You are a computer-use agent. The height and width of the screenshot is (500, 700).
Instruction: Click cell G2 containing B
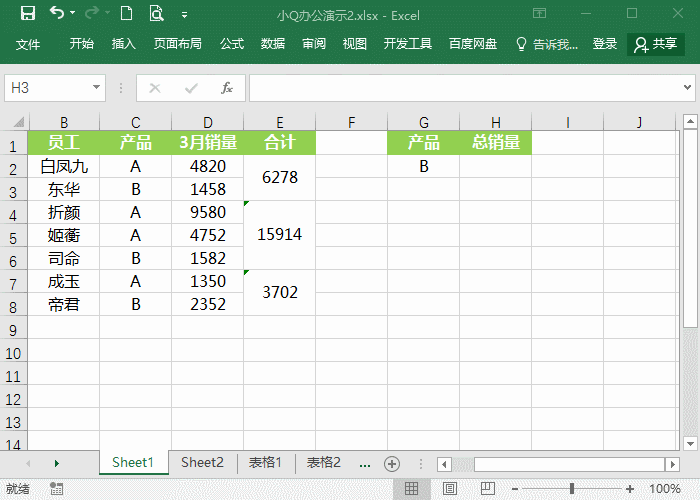click(x=424, y=166)
